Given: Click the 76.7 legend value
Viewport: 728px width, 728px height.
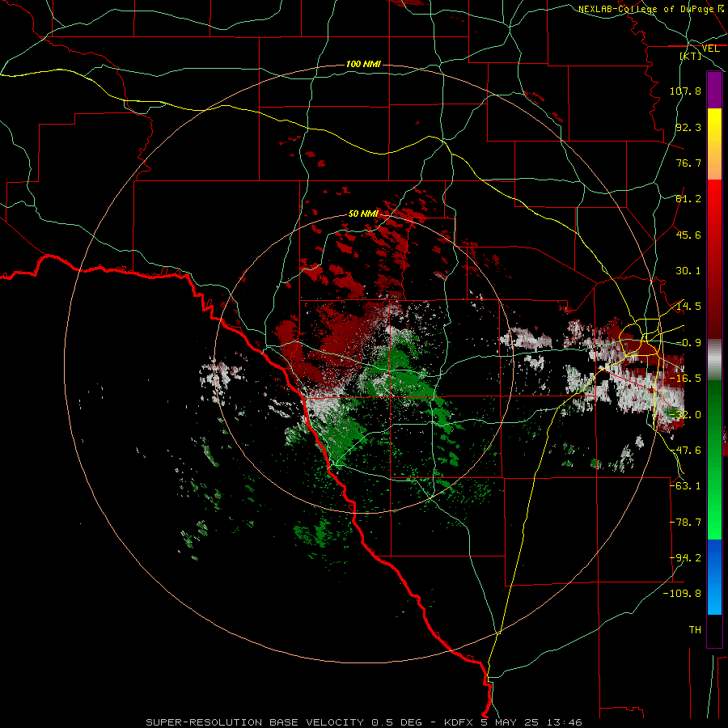Looking at the screenshot, I should pos(688,163).
